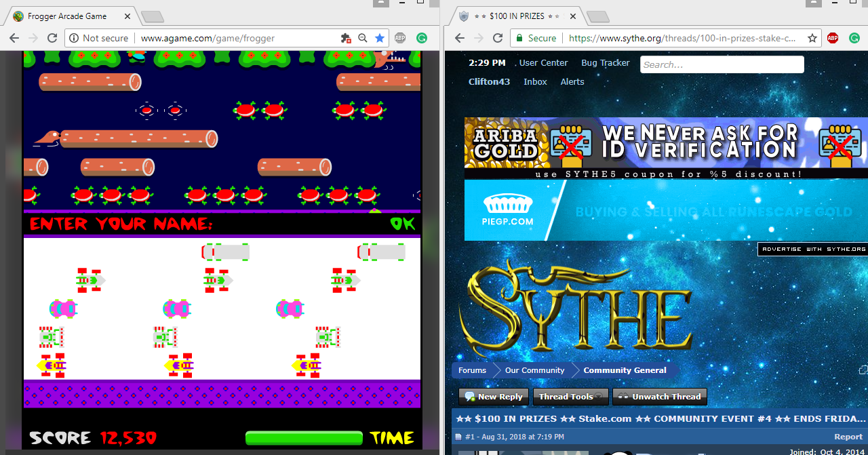The width and height of the screenshot is (868, 455).
Task: Click the Ariba Gold banner ad
Action: (666, 148)
